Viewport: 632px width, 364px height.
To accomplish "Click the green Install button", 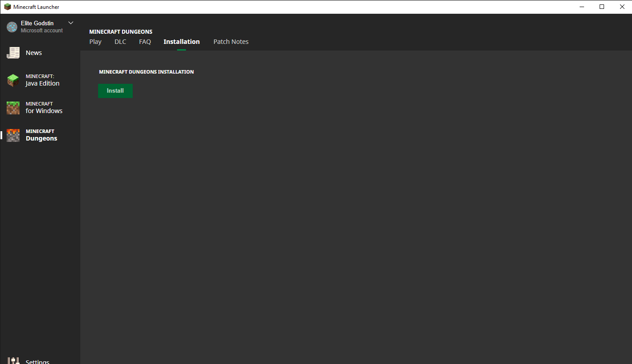I will tap(115, 91).
